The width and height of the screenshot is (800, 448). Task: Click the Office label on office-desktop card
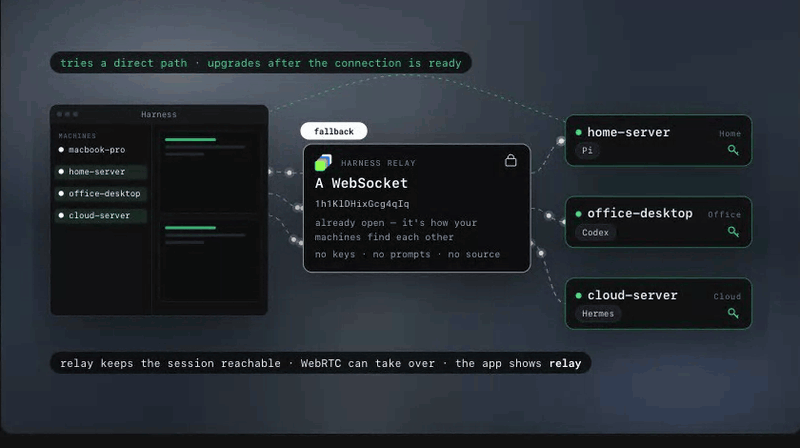724,214
